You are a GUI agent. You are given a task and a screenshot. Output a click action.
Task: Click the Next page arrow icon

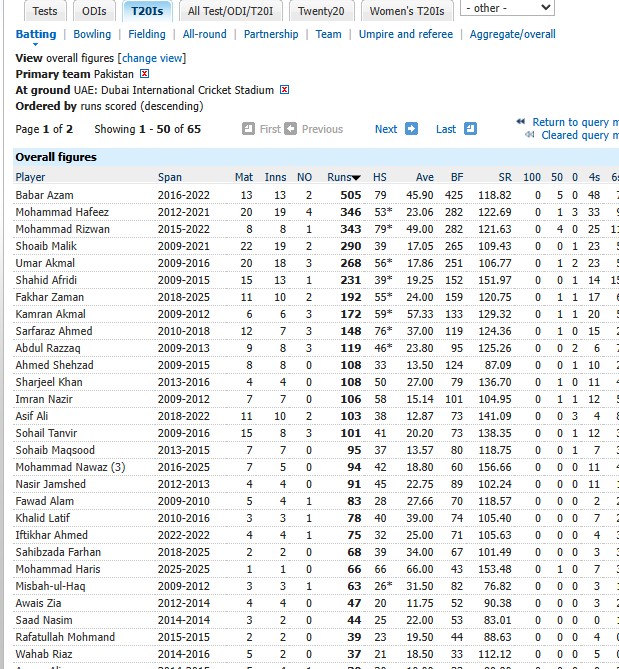coord(410,129)
